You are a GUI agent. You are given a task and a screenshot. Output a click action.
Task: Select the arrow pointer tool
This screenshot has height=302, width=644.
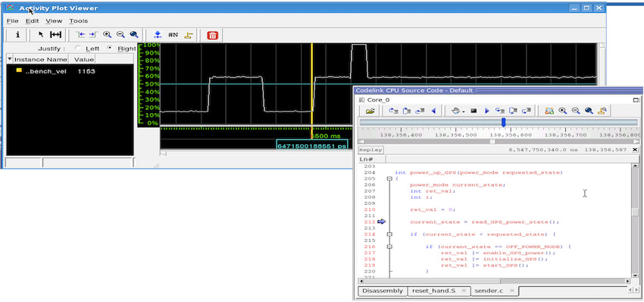(x=41, y=35)
